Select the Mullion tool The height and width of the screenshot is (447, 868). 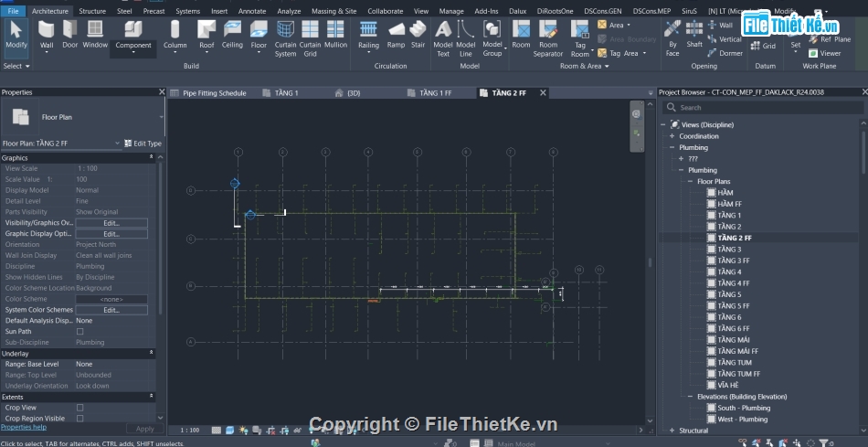click(335, 35)
